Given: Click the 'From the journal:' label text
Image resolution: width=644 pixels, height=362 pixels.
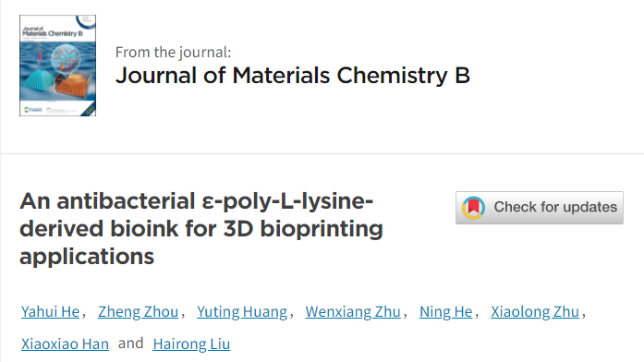Looking at the screenshot, I should click(173, 53).
